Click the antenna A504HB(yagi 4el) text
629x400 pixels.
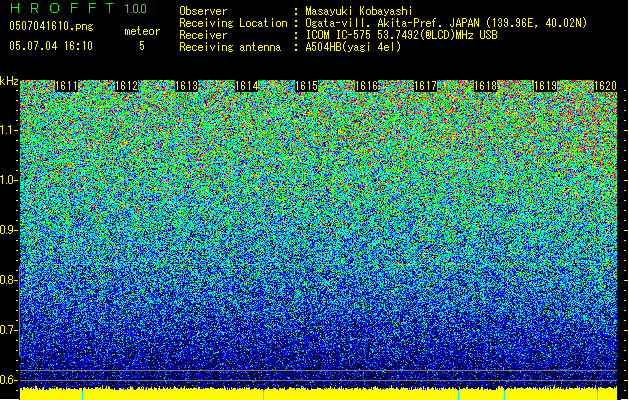click(x=353, y=47)
